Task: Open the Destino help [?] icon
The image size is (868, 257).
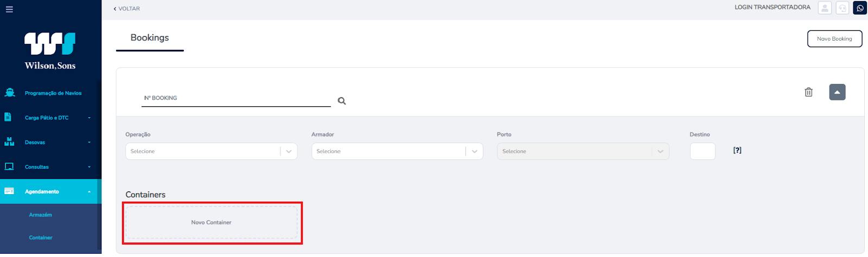Action: coord(737,150)
